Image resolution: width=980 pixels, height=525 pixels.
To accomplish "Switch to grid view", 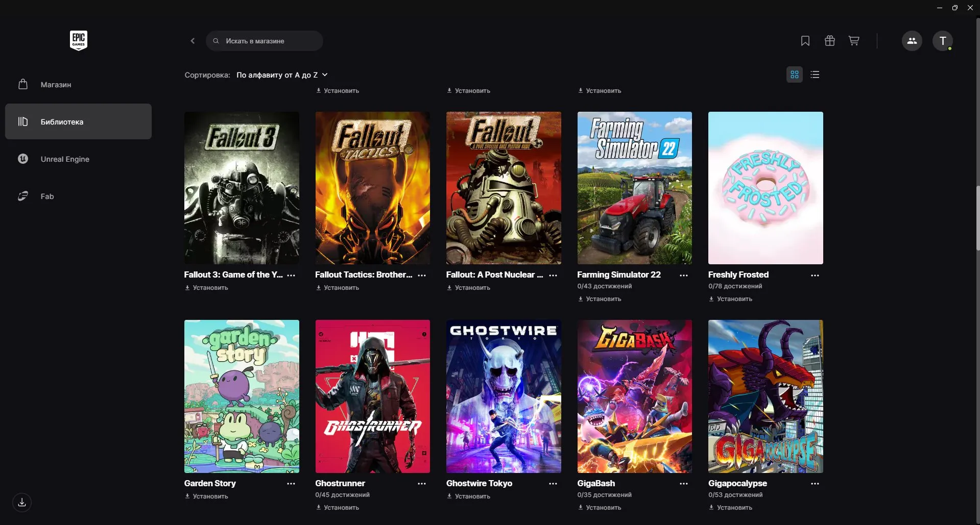I will click(795, 74).
